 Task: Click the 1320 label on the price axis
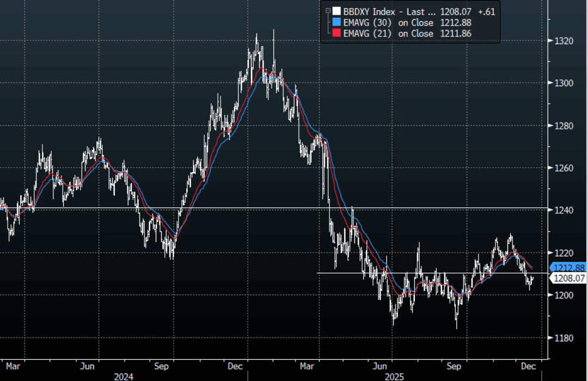[564, 41]
